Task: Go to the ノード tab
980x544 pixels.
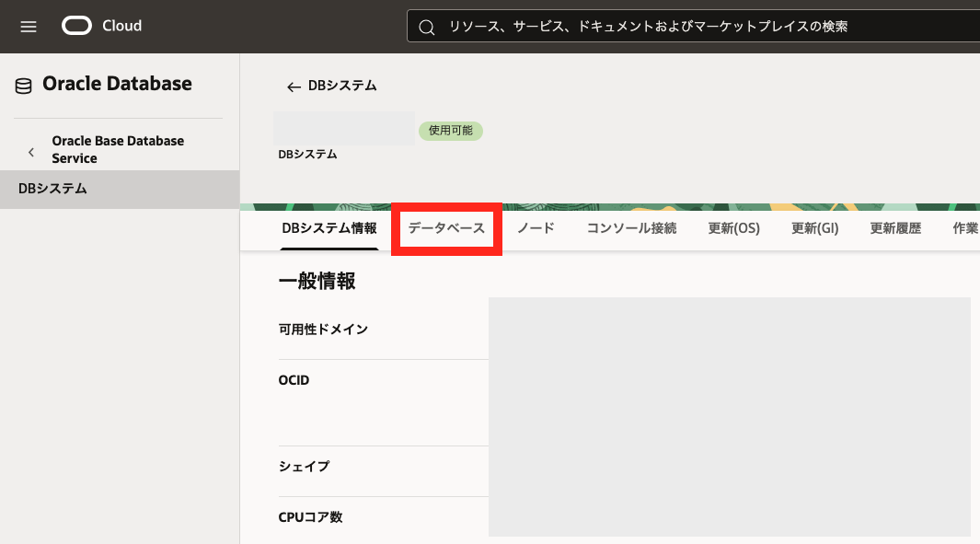Action: [536, 228]
